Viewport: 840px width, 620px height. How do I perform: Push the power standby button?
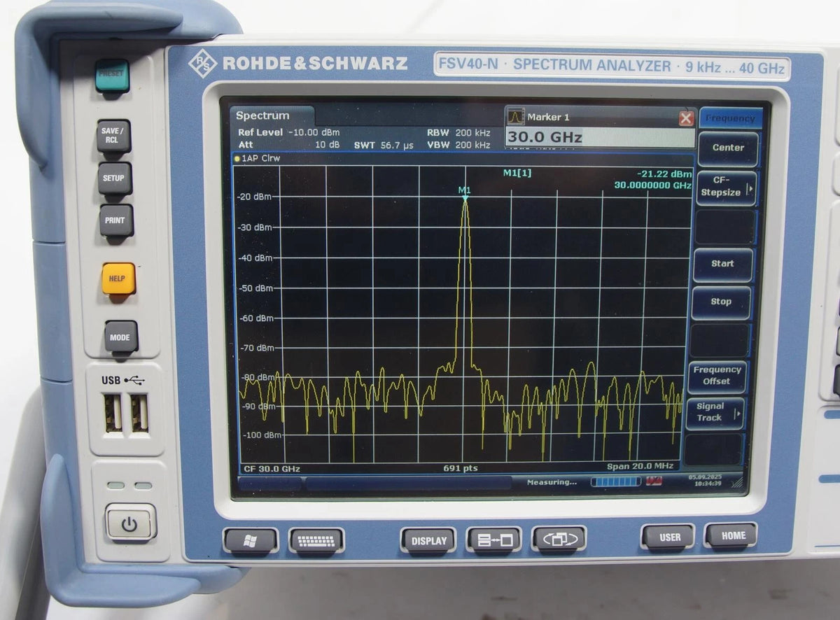(x=131, y=523)
